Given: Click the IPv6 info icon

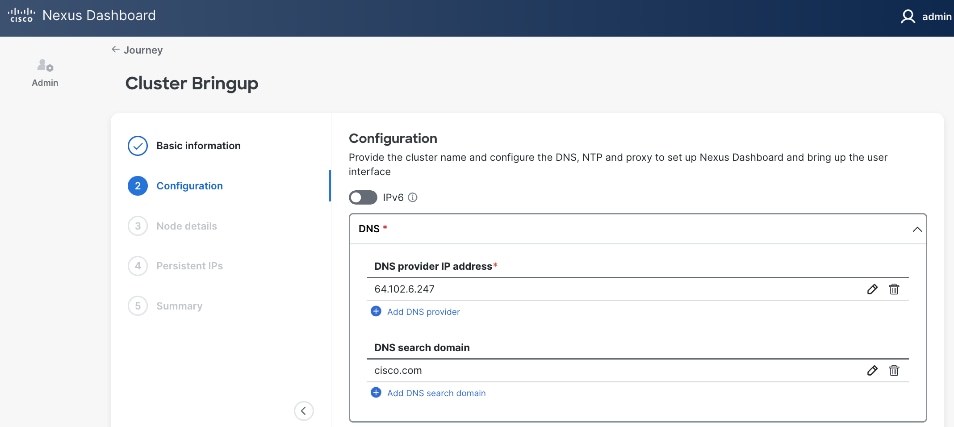Looking at the screenshot, I should pos(413,197).
